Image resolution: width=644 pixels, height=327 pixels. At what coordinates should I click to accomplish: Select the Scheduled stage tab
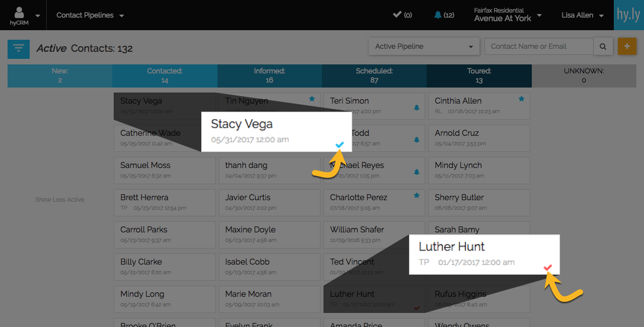point(374,76)
